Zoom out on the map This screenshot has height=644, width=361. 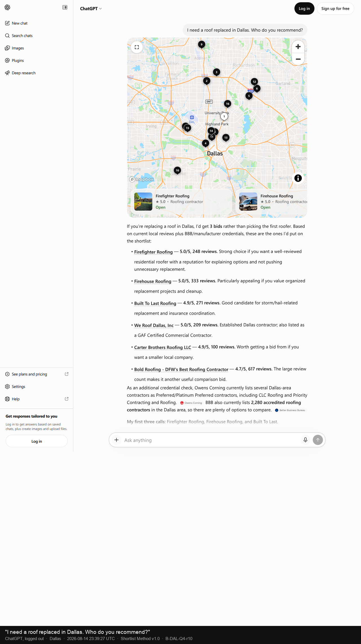298,59
